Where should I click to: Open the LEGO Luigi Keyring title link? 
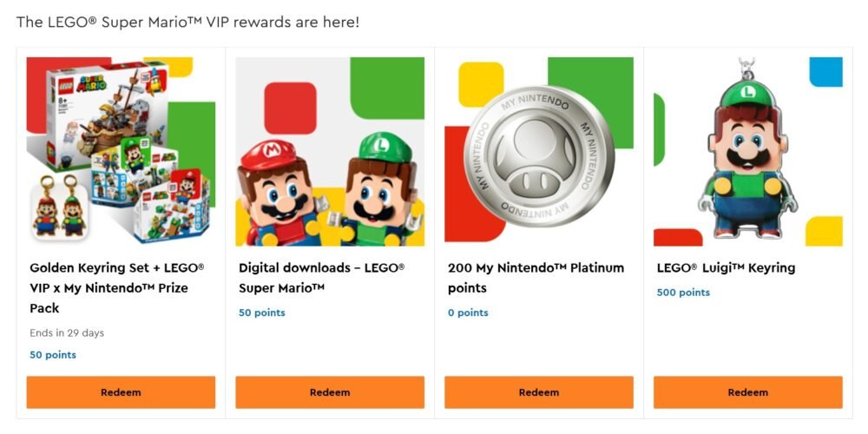[726, 268]
